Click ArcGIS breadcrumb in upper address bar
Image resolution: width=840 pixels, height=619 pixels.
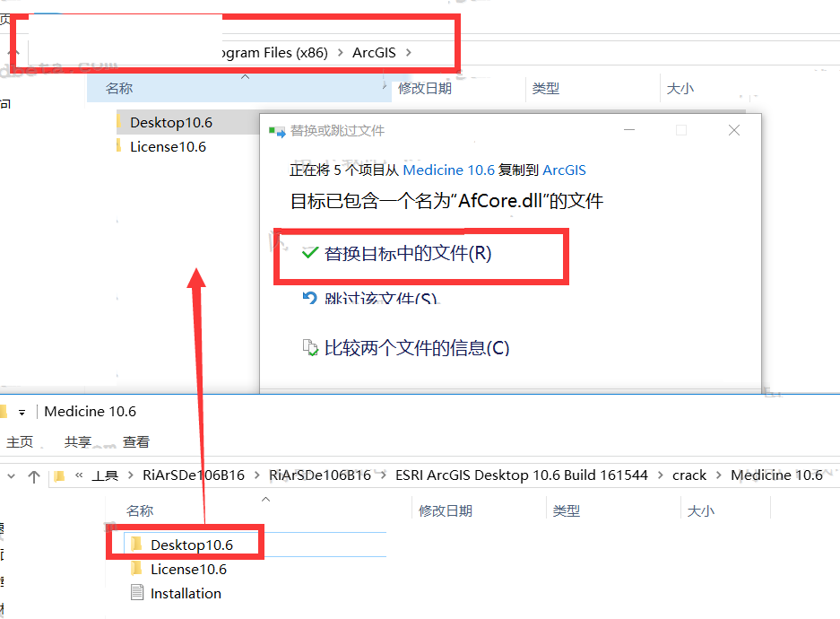coord(374,53)
